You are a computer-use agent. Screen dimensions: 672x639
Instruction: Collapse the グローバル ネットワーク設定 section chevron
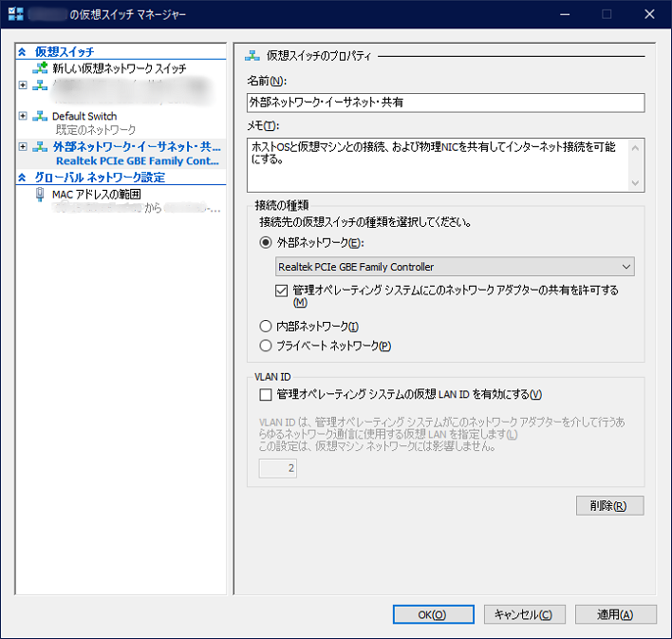point(22,178)
